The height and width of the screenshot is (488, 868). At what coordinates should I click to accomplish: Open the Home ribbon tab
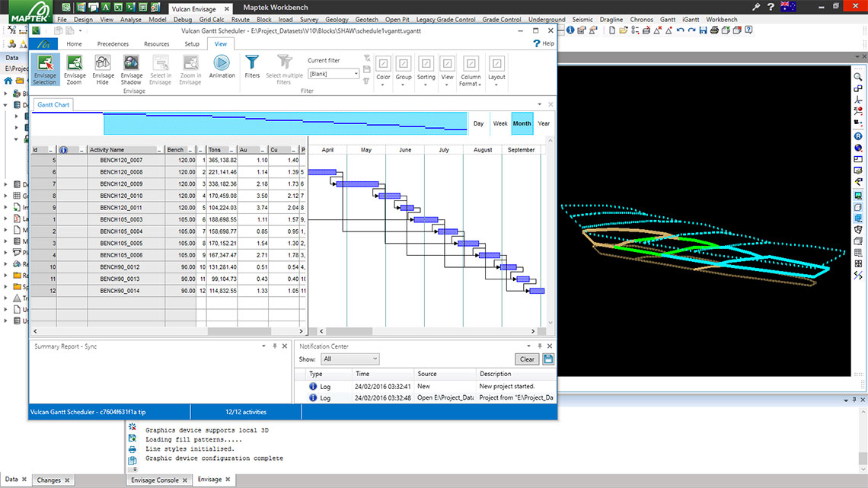74,43
